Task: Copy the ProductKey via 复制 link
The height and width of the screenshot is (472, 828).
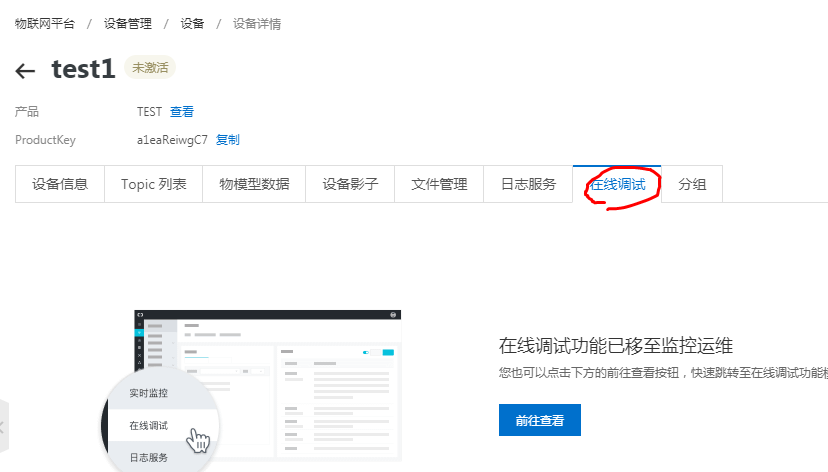Action: coord(228,140)
